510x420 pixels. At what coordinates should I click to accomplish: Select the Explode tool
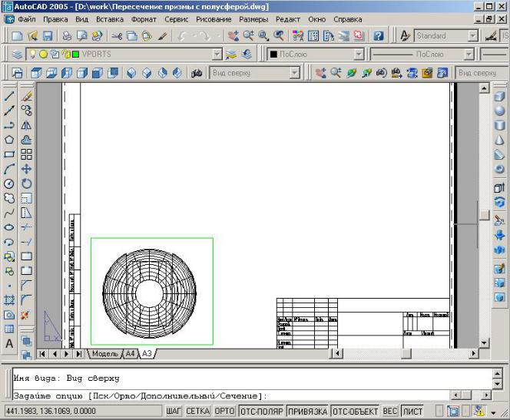point(25,315)
